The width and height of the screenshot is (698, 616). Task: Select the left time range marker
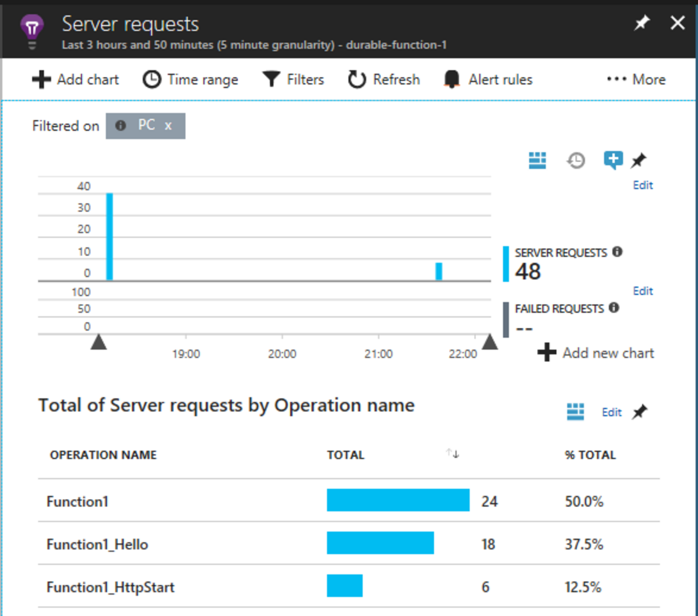(x=98, y=342)
